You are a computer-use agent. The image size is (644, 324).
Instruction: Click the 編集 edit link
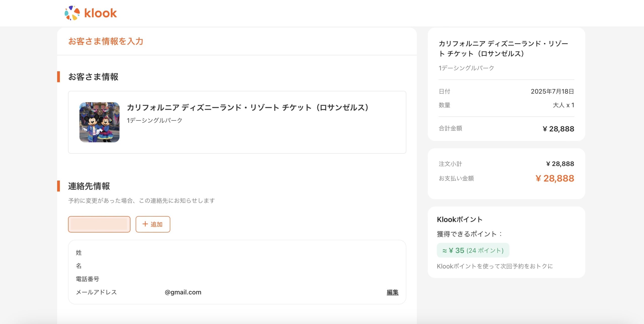(392, 292)
